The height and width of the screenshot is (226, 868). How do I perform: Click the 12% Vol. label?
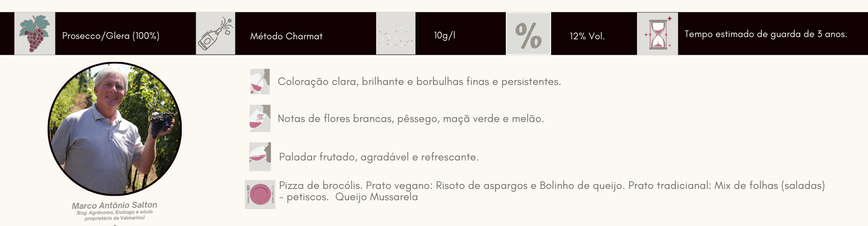click(x=587, y=36)
